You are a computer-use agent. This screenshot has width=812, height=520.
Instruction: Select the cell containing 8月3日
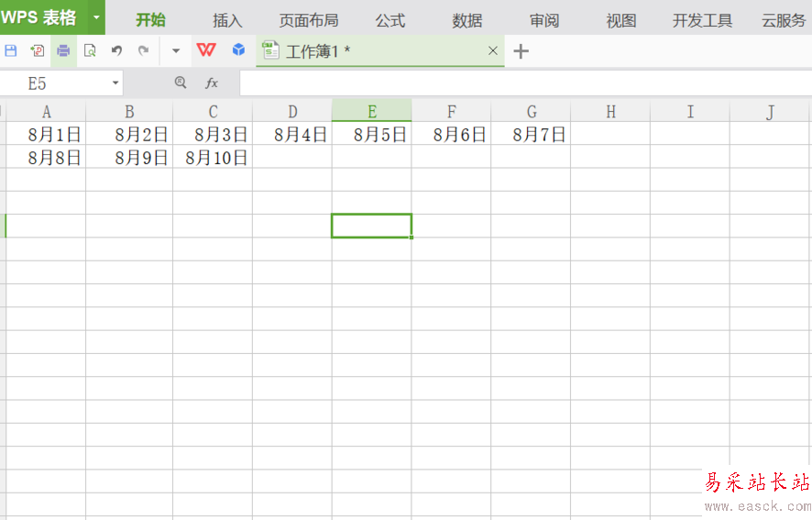pyautogui.click(x=213, y=134)
